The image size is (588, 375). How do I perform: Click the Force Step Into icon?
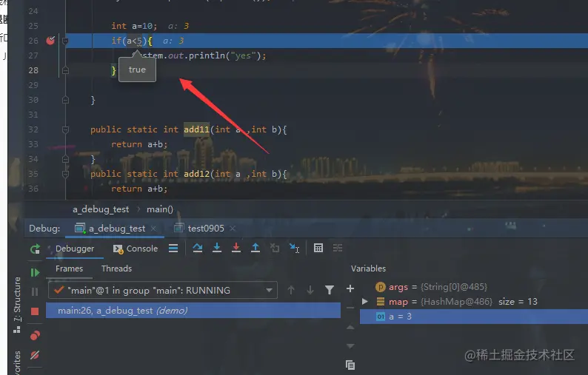point(236,248)
